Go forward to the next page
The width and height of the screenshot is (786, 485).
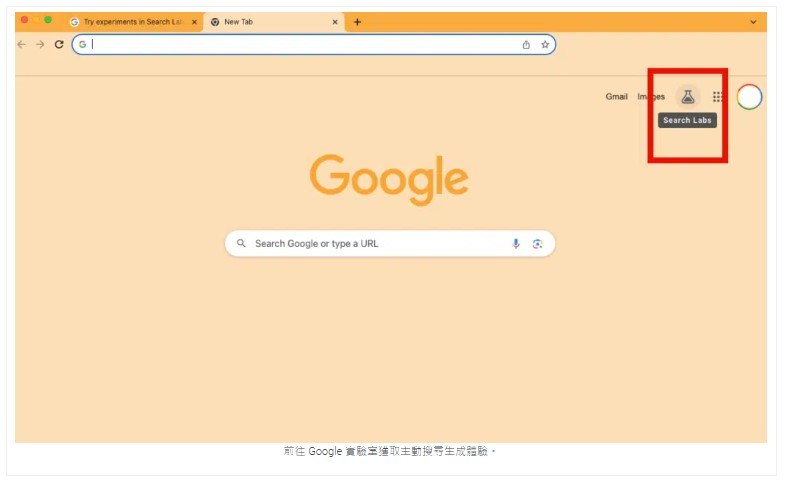(x=40, y=44)
